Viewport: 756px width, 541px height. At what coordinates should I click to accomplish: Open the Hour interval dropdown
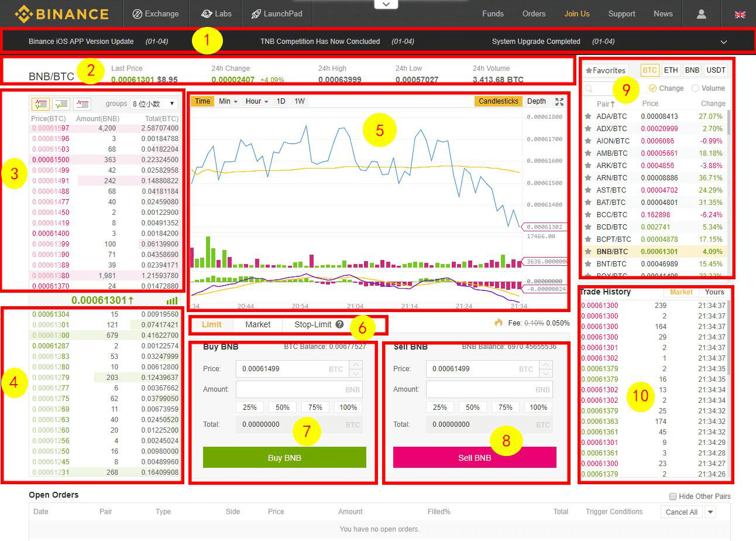click(257, 101)
